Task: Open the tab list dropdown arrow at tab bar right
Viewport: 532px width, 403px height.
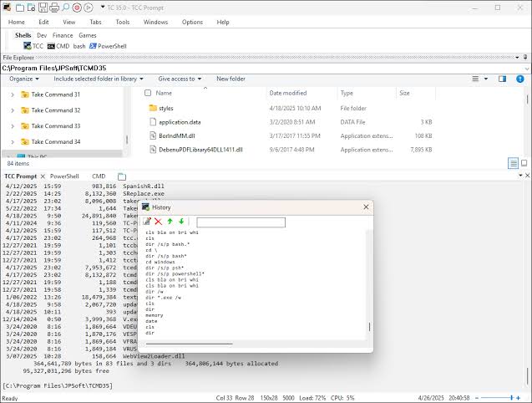Action: 520,176
